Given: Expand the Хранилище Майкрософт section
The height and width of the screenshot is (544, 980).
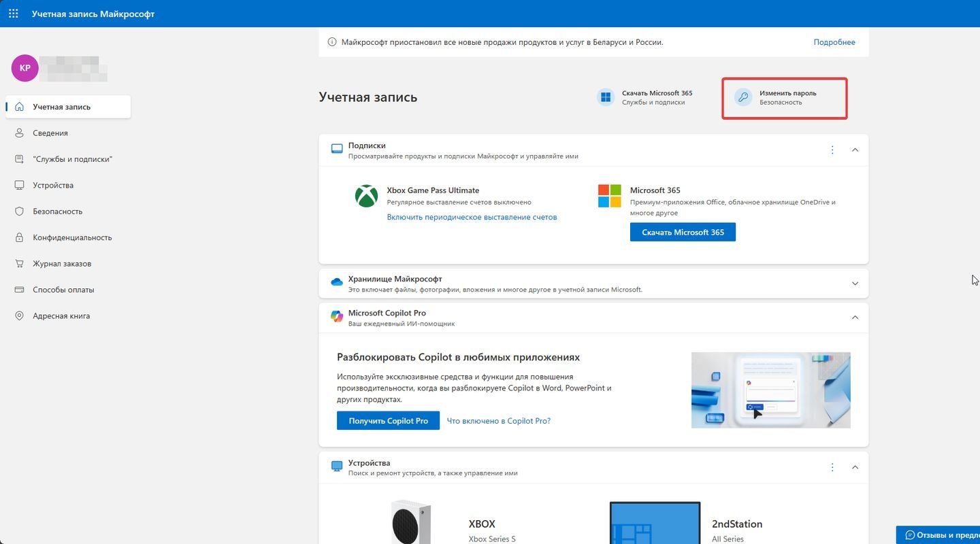Looking at the screenshot, I should click(x=855, y=284).
